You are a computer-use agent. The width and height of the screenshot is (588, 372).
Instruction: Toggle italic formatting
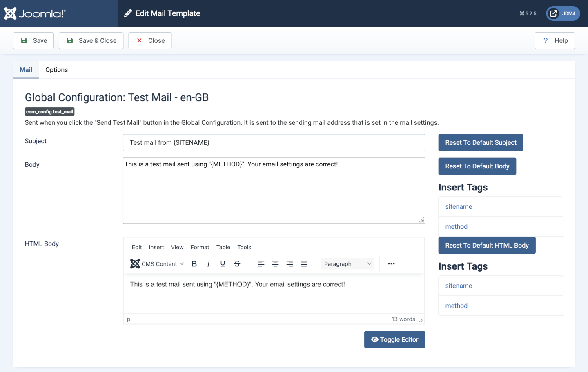point(209,264)
